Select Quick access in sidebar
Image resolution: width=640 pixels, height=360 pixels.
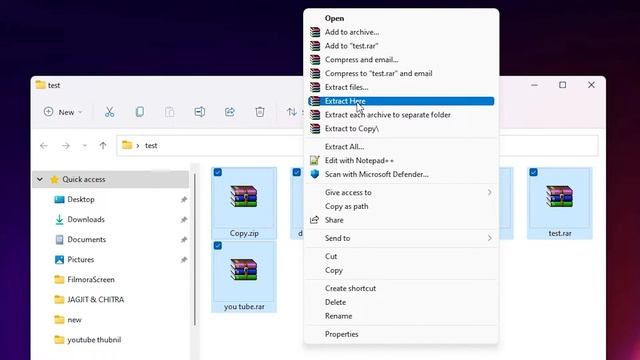tap(84, 179)
